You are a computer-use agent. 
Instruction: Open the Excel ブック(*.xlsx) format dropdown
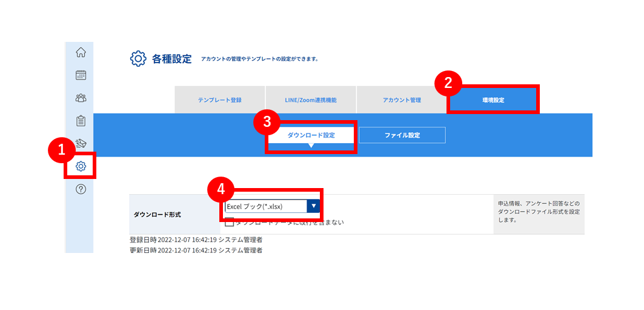pyautogui.click(x=272, y=206)
